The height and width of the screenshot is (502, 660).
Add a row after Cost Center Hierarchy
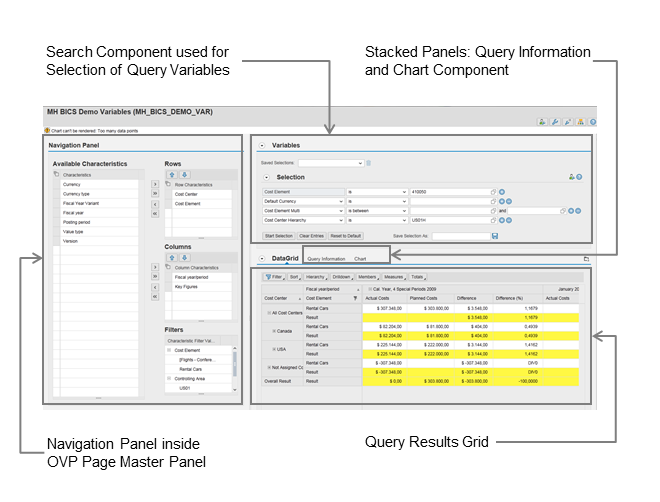[502, 220]
